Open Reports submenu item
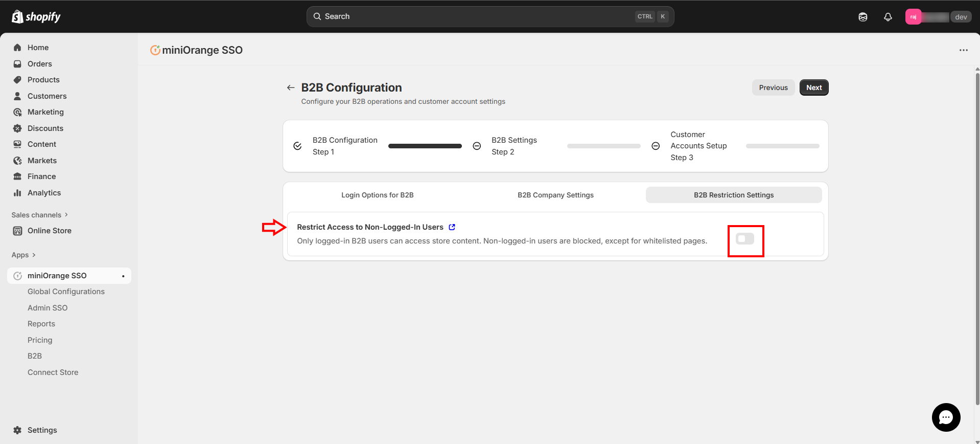 [41, 324]
